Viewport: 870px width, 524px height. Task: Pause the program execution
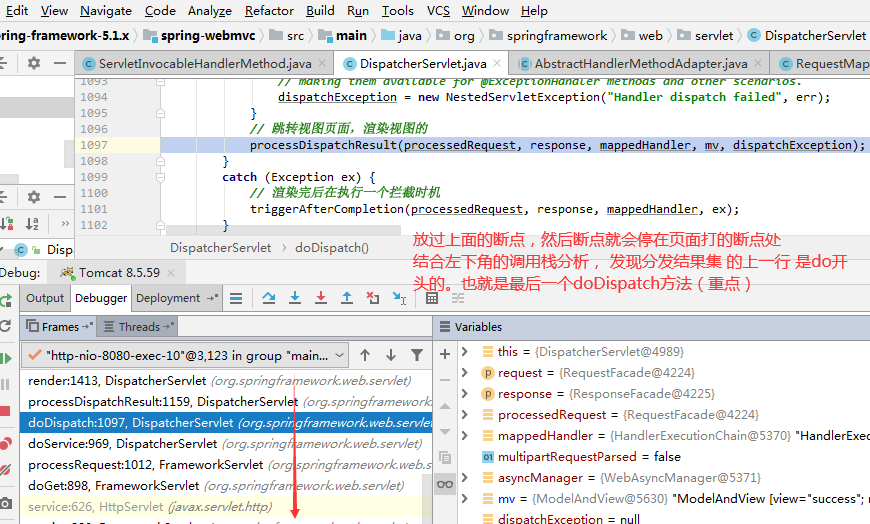pyautogui.click(x=6, y=385)
